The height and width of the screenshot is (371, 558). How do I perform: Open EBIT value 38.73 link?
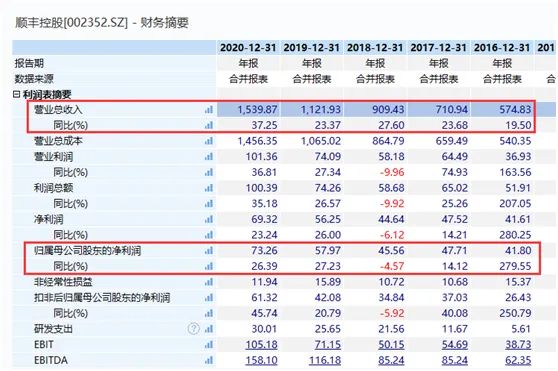coord(518,345)
